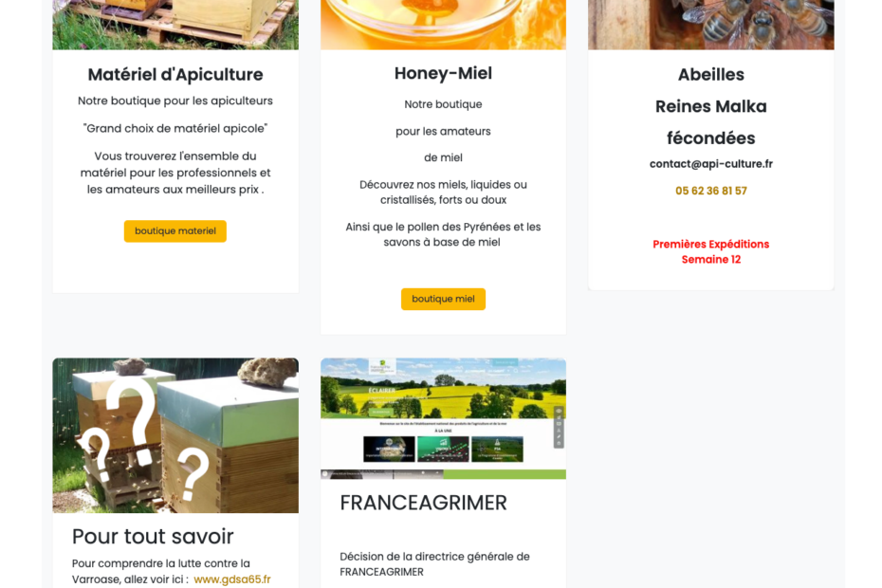Image resolution: width=882 pixels, height=588 pixels.
Task: Click the FranceAgriMer website screenshot image
Action: click(x=443, y=418)
